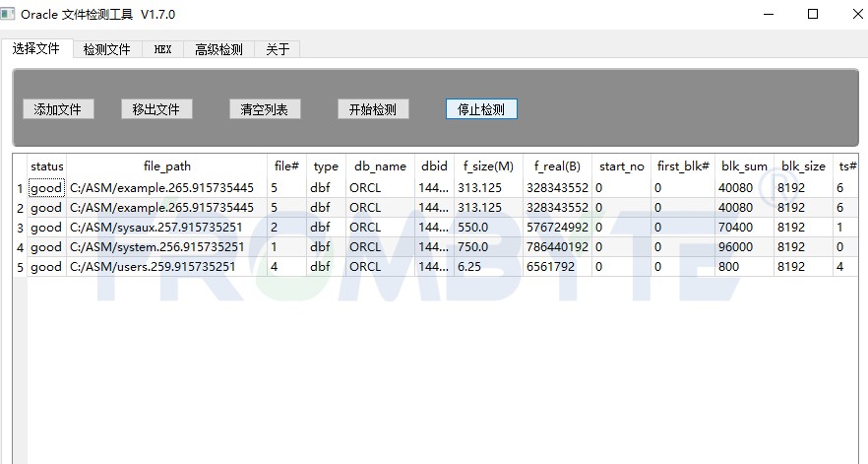This screenshot has width=868, height=464.
Task: Click the dbid column header
Action: point(435,166)
